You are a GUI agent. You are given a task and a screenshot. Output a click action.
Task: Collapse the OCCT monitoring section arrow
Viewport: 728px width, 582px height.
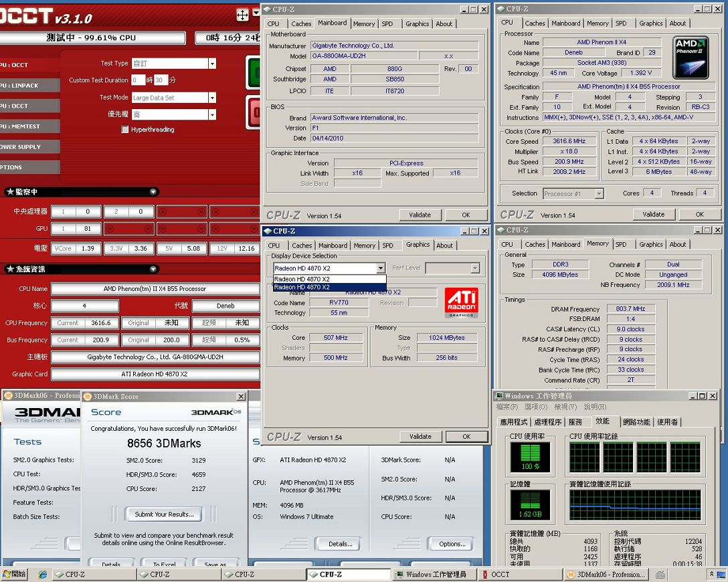pos(153,192)
